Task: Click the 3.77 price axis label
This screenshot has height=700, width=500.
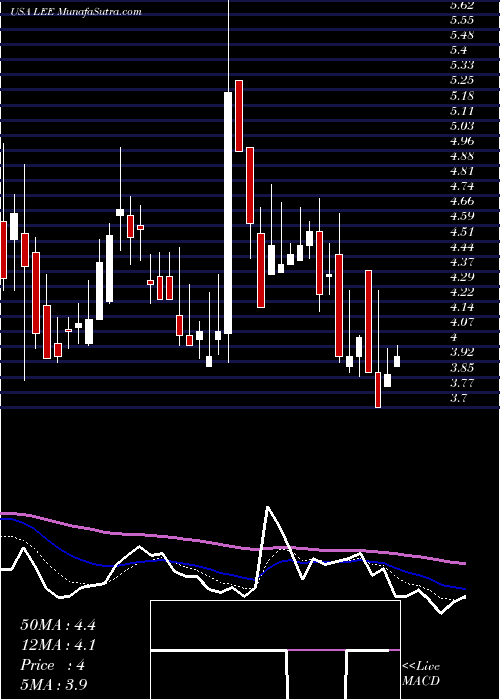Action: [462, 383]
